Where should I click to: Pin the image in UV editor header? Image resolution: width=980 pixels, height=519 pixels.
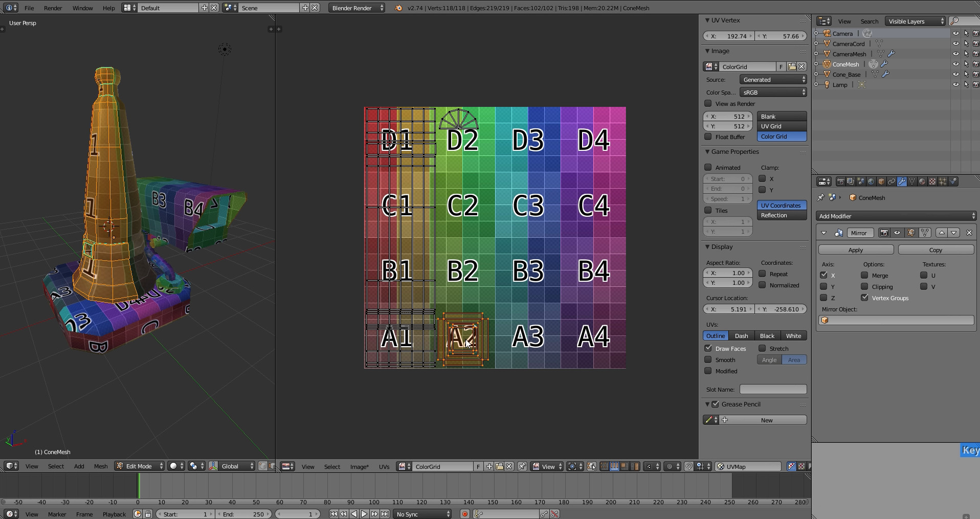click(522, 466)
